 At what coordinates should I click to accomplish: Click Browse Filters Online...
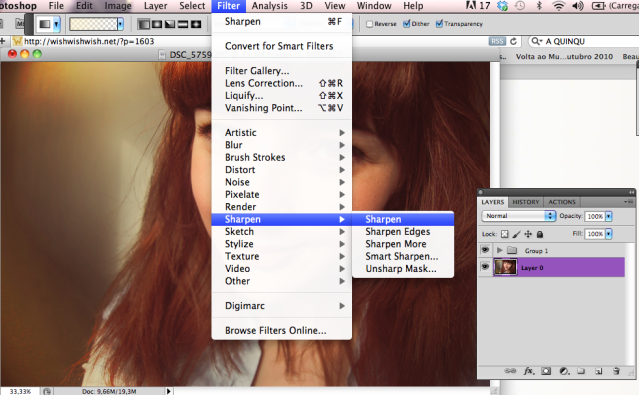[x=282, y=331]
